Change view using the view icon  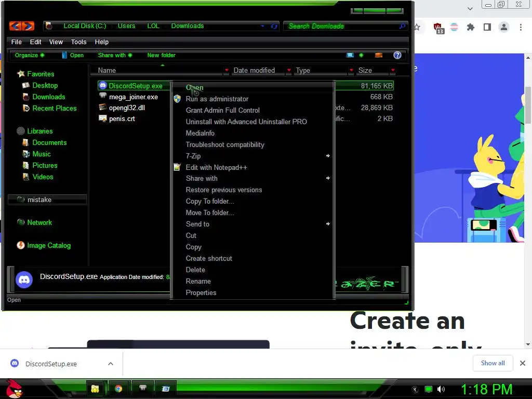pyautogui.click(x=350, y=55)
